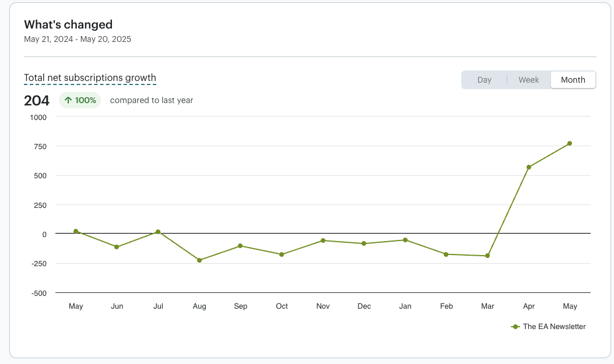This screenshot has width=614, height=364.
Task: Click the green 100% increase badge
Action: click(x=80, y=101)
